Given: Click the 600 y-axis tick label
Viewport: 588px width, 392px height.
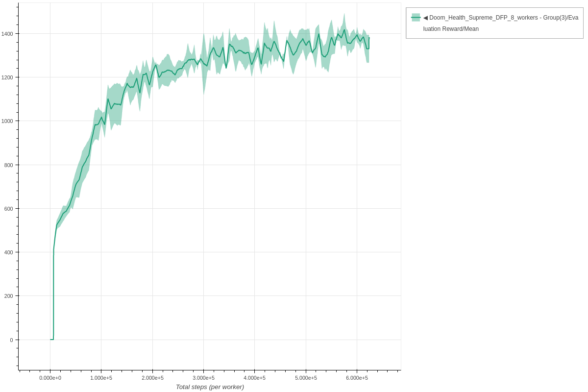Looking at the screenshot, I should point(10,209).
